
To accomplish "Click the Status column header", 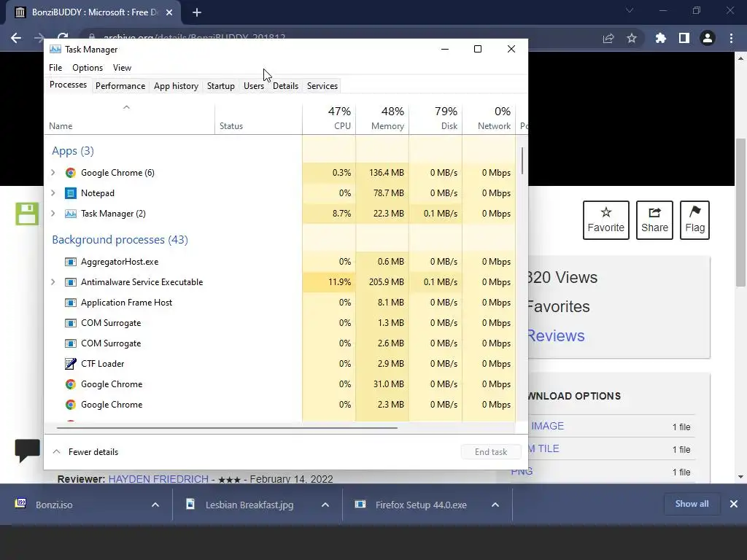I will pyautogui.click(x=259, y=118).
